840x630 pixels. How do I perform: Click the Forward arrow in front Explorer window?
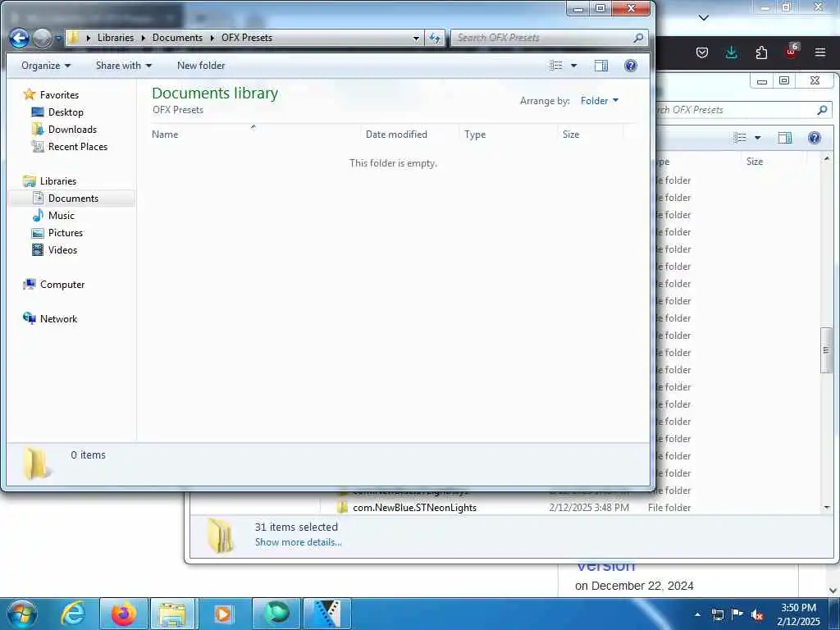coord(43,38)
